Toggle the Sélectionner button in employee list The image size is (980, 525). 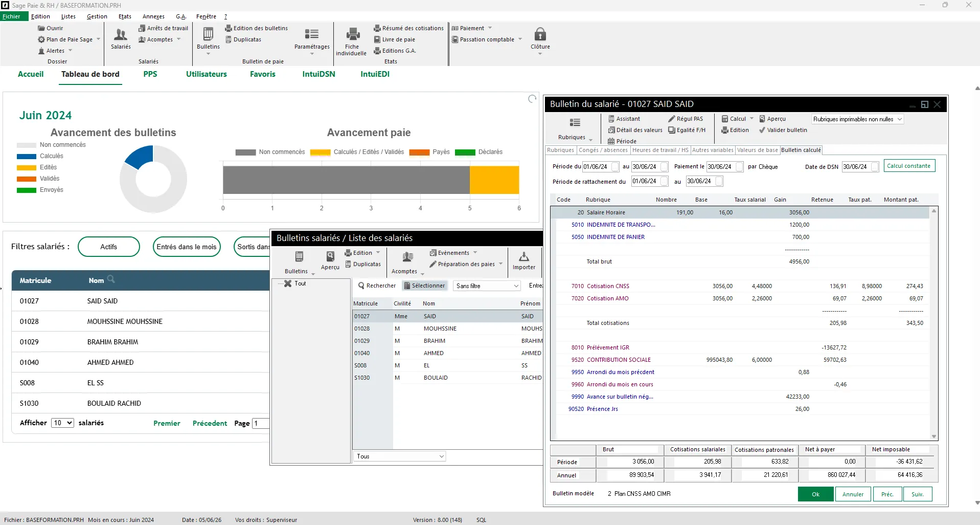click(x=424, y=286)
